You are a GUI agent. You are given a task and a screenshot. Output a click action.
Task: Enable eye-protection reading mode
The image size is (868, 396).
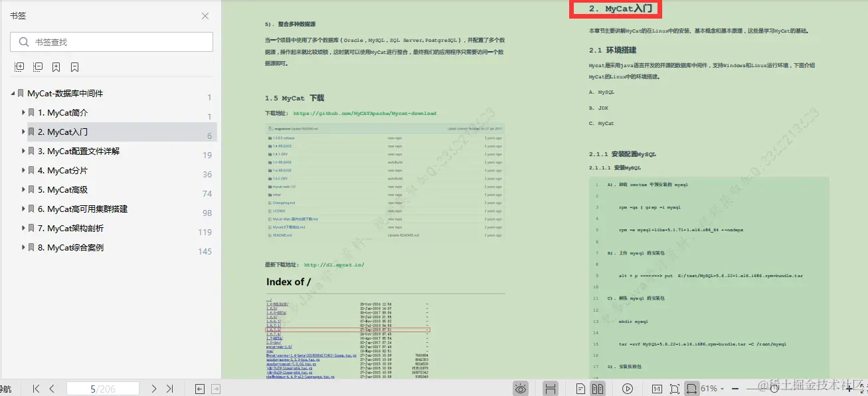coord(521,389)
